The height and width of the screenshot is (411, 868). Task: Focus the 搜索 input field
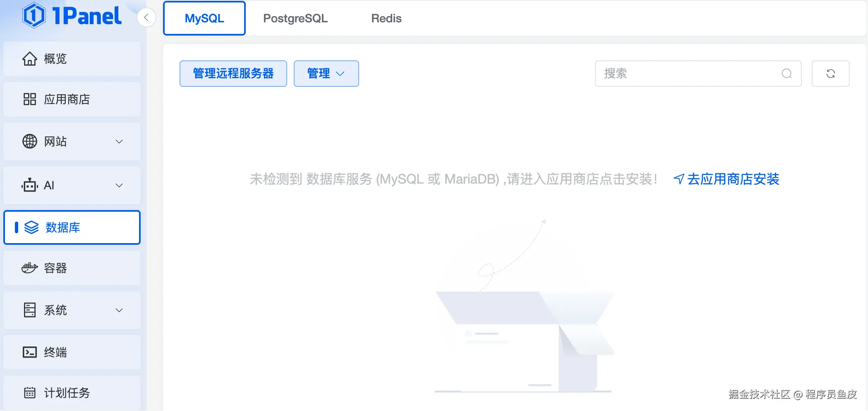698,74
